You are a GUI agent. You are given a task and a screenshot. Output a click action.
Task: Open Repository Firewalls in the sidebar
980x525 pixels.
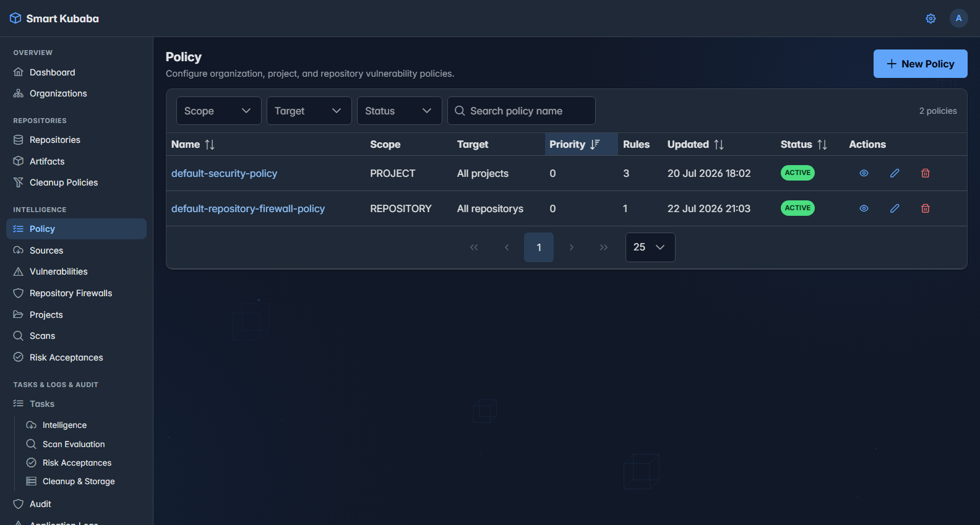[x=77, y=293]
